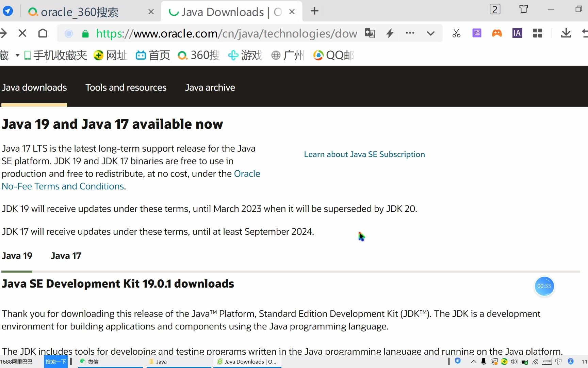This screenshot has width=588, height=368.
Task: Go to the browser home page icon
Action: [43, 33]
